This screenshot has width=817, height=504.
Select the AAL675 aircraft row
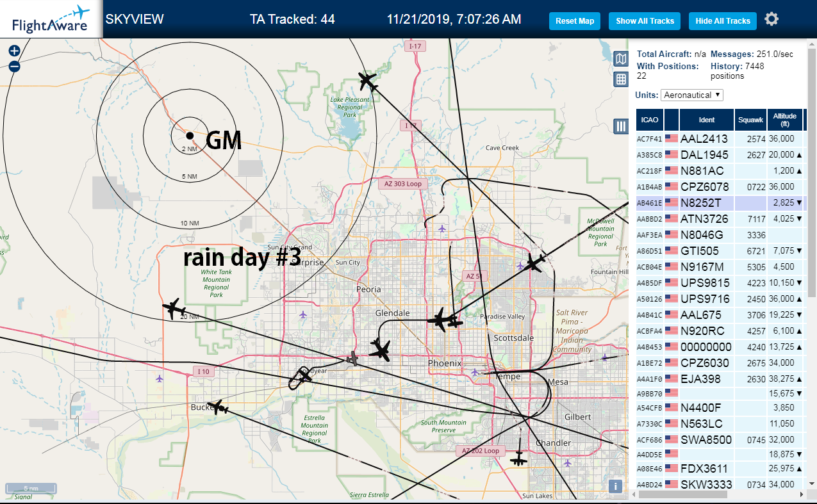pos(720,314)
